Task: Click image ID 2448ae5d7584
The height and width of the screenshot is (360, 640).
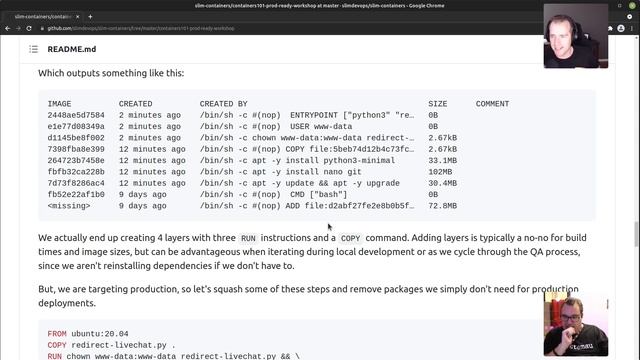Action: 76,116
